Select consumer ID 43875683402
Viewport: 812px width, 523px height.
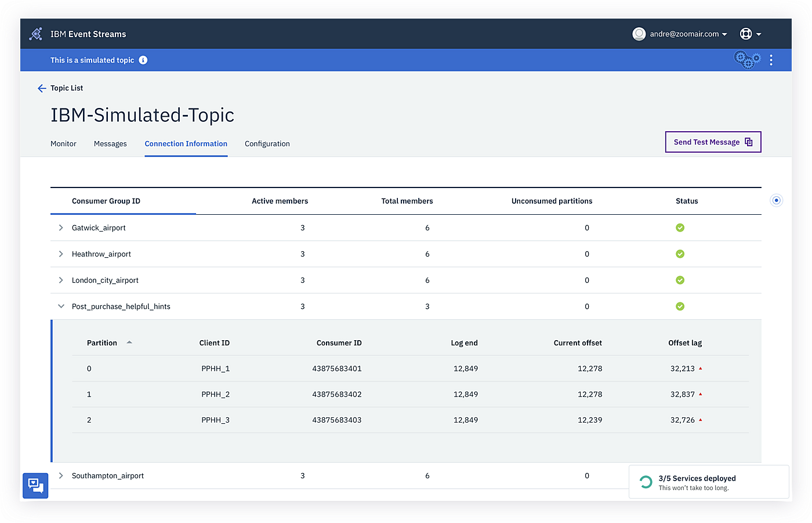point(337,394)
